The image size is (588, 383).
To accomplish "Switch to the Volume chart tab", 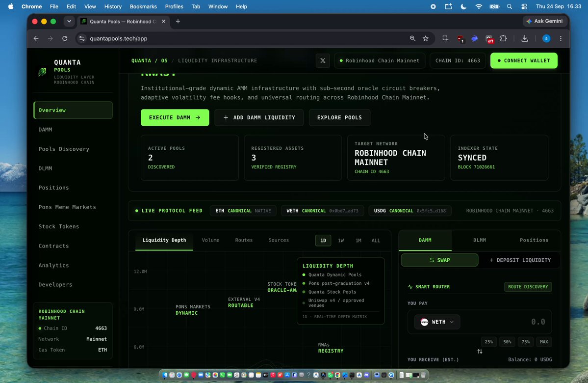I will pos(211,240).
